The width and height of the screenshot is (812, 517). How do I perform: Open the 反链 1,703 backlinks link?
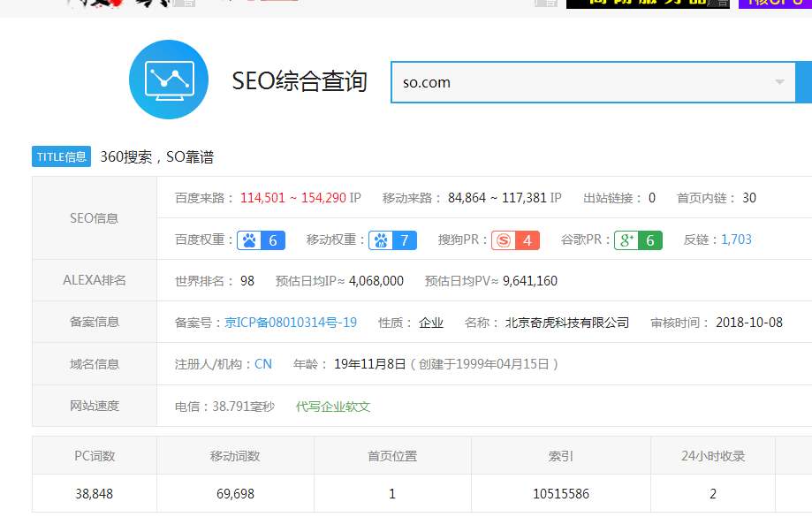tap(736, 239)
